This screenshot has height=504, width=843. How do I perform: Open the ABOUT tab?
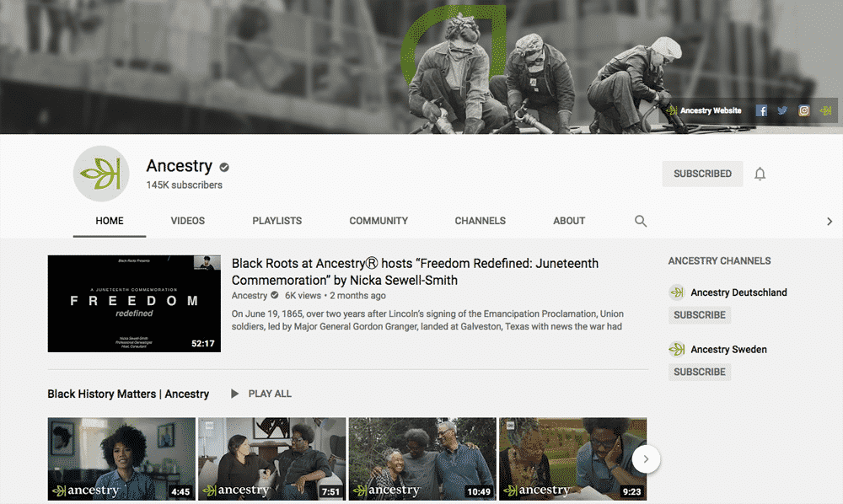(569, 221)
